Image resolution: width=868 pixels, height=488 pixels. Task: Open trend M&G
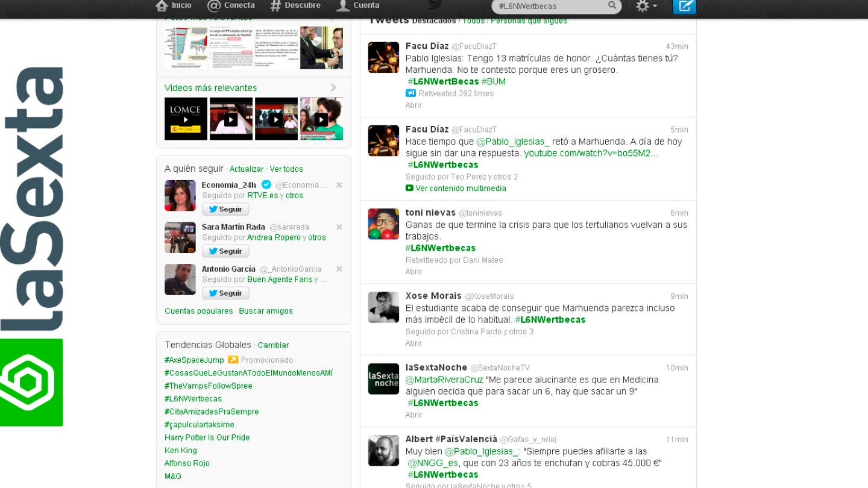pos(173,477)
